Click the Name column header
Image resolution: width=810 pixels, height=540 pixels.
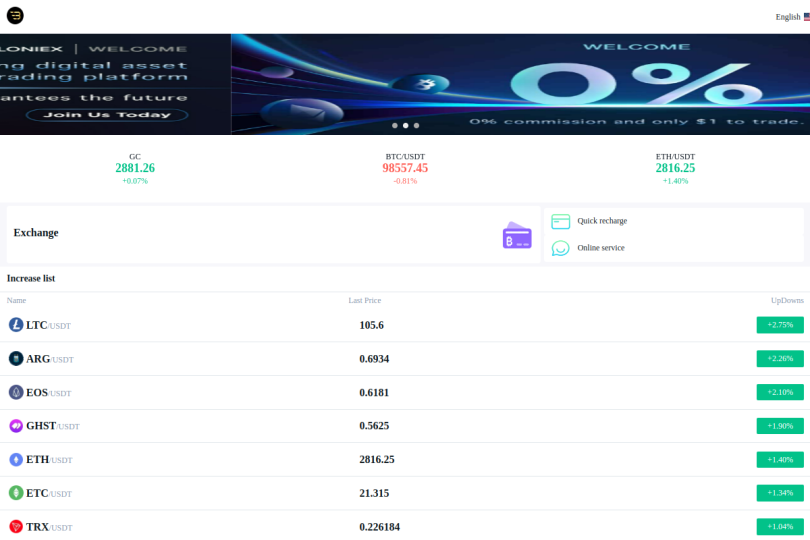tap(17, 300)
